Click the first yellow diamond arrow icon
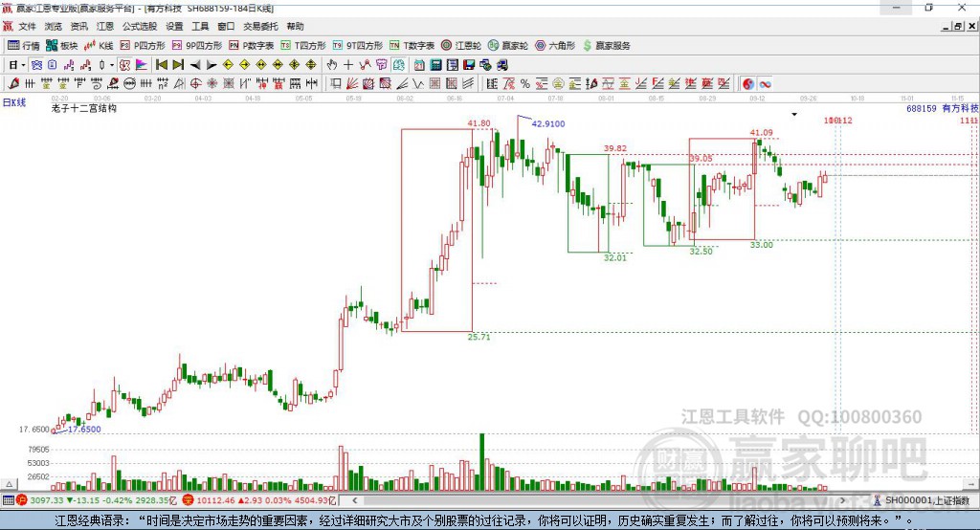This screenshot has width=980, height=530. (x=228, y=65)
